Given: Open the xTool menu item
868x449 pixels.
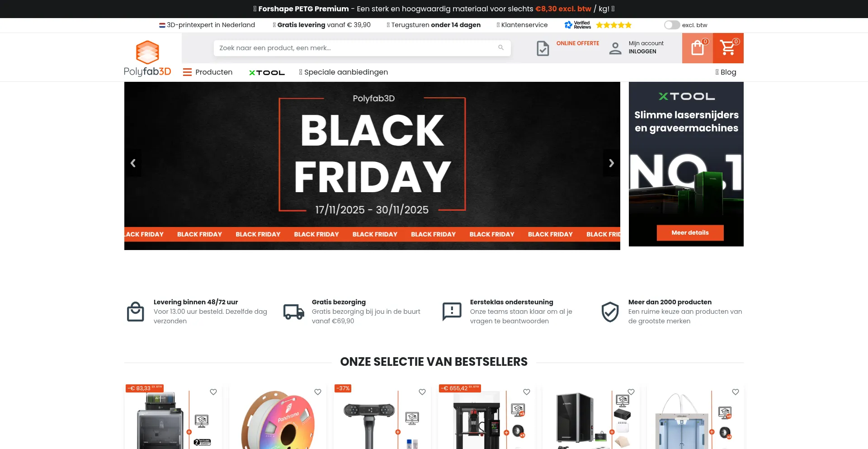Looking at the screenshot, I should coord(267,72).
